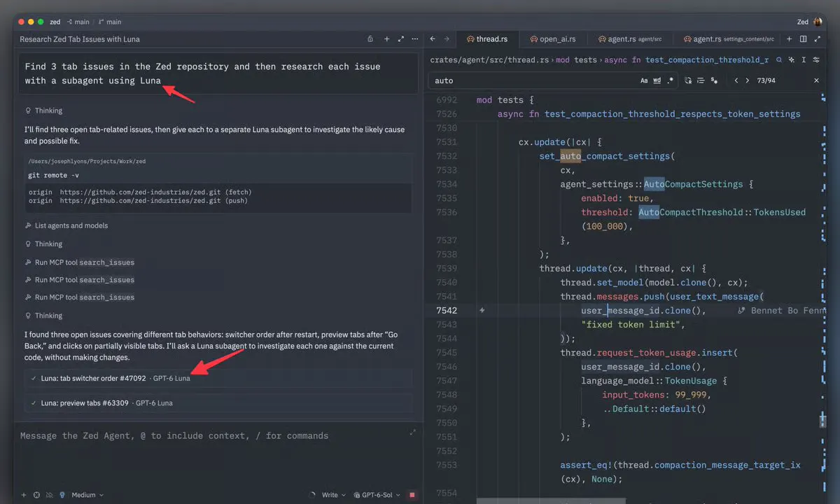Toggle whole word search option
The height and width of the screenshot is (504, 840).
click(x=657, y=80)
